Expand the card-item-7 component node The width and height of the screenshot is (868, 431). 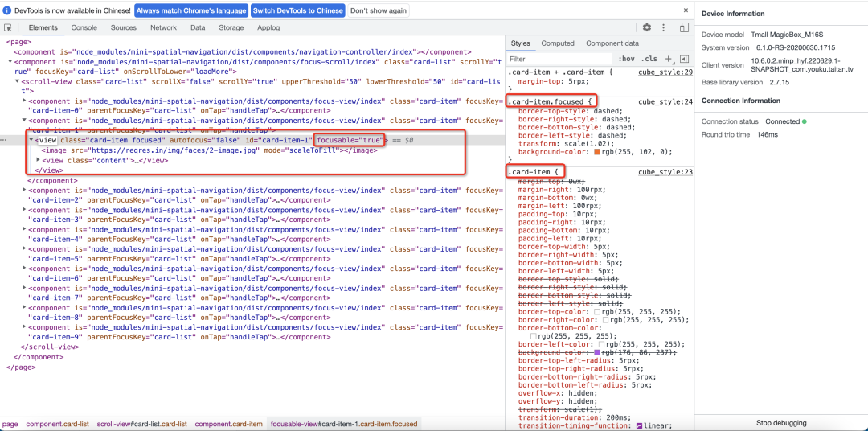(x=24, y=289)
